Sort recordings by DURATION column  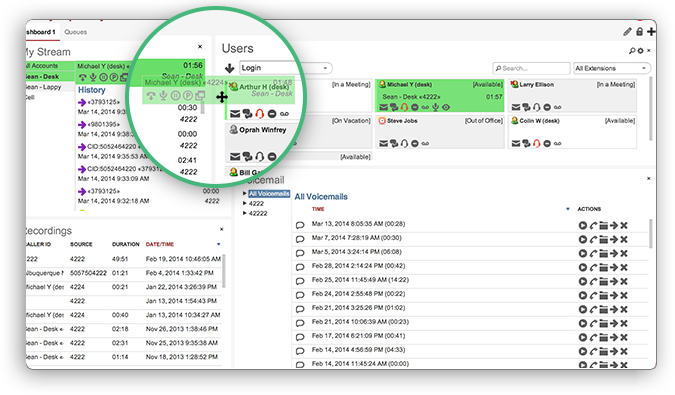pyautogui.click(x=126, y=244)
